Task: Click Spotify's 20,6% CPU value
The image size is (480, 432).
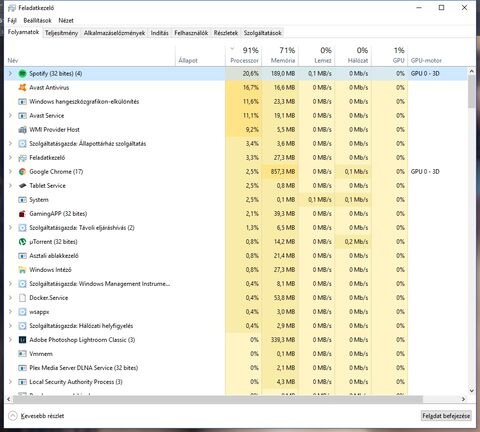Action: 250,73
